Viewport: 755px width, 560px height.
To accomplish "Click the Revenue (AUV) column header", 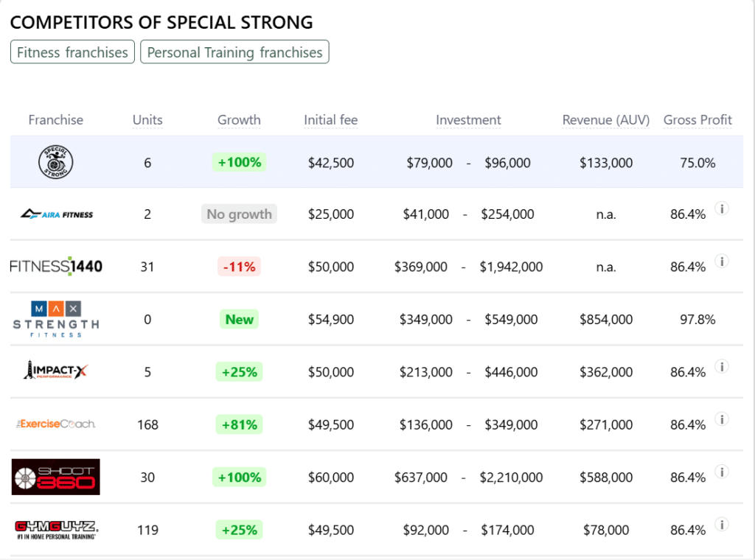I will click(606, 120).
